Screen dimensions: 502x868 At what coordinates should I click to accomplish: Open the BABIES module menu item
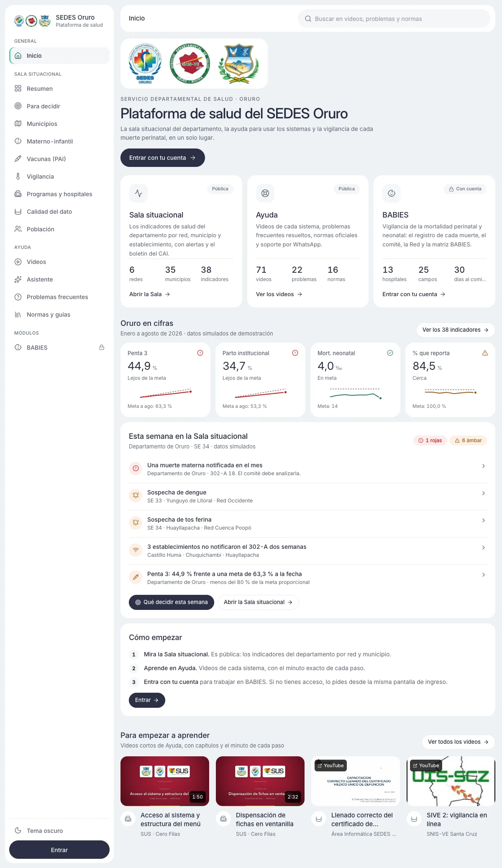(59, 348)
